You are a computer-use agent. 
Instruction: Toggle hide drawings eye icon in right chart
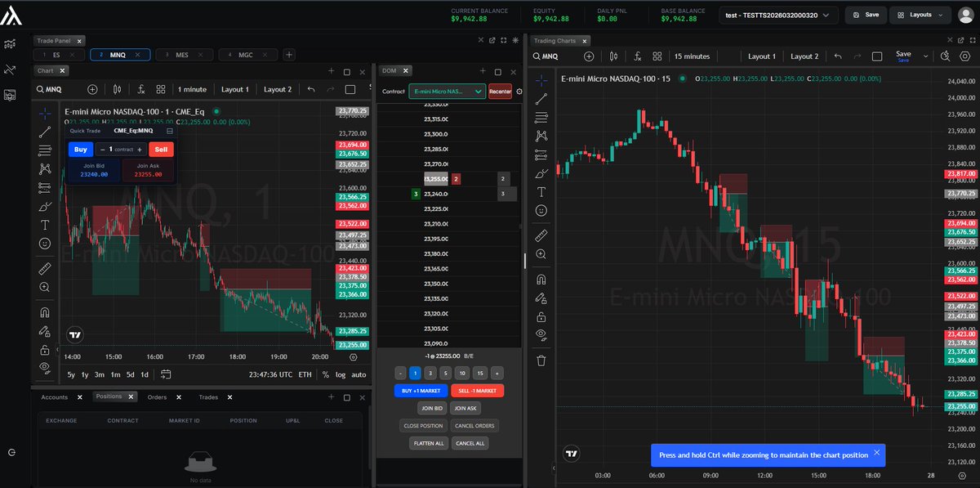click(541, 334)
